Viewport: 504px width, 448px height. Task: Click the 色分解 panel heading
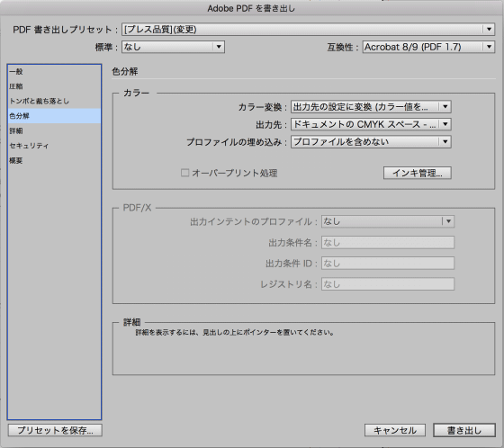(125, 71)
